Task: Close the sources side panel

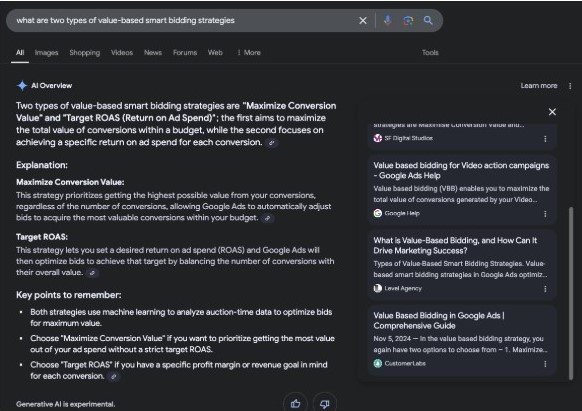Action: [x=552, y=112]
